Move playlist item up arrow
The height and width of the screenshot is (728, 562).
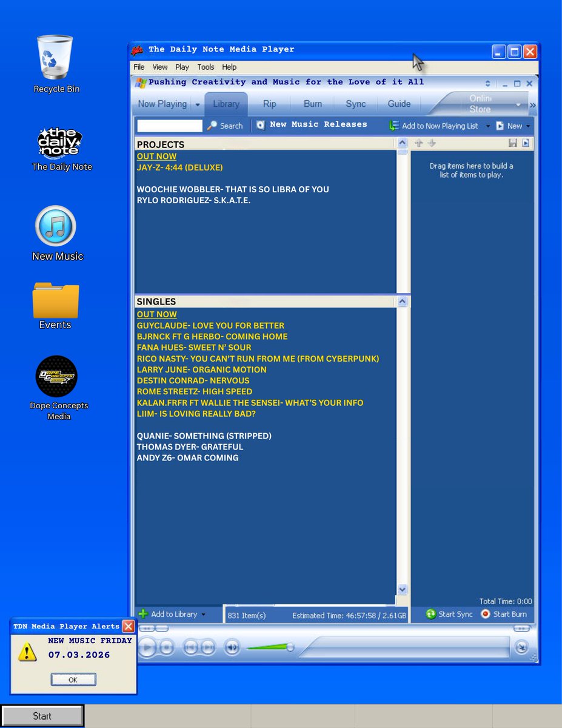[418, 143]
